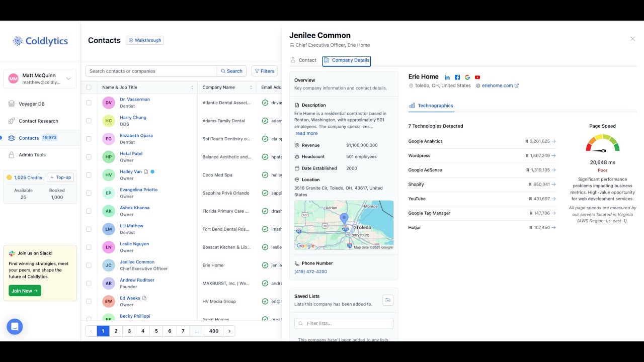This screenshot has width=644, height=362.
Task: Open the Filters button
Action: (x=264, y=71)
